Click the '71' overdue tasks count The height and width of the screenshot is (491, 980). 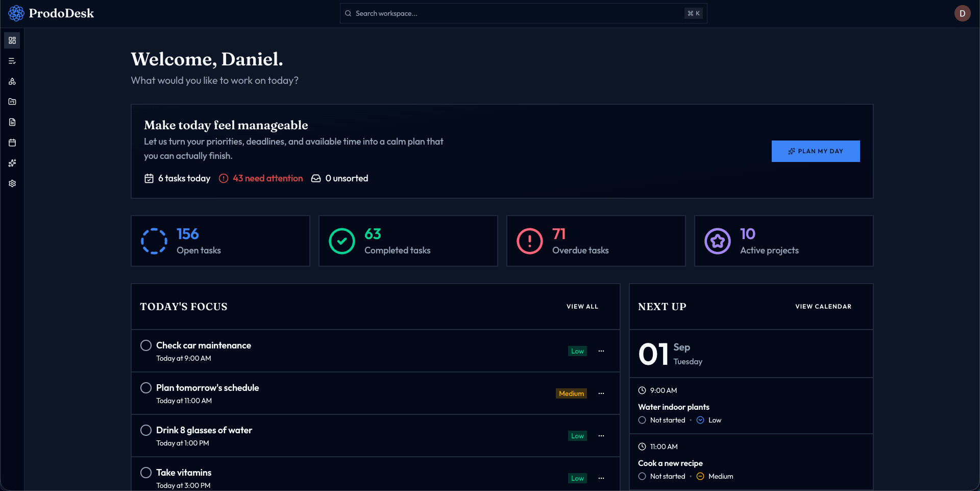(559, 234)
